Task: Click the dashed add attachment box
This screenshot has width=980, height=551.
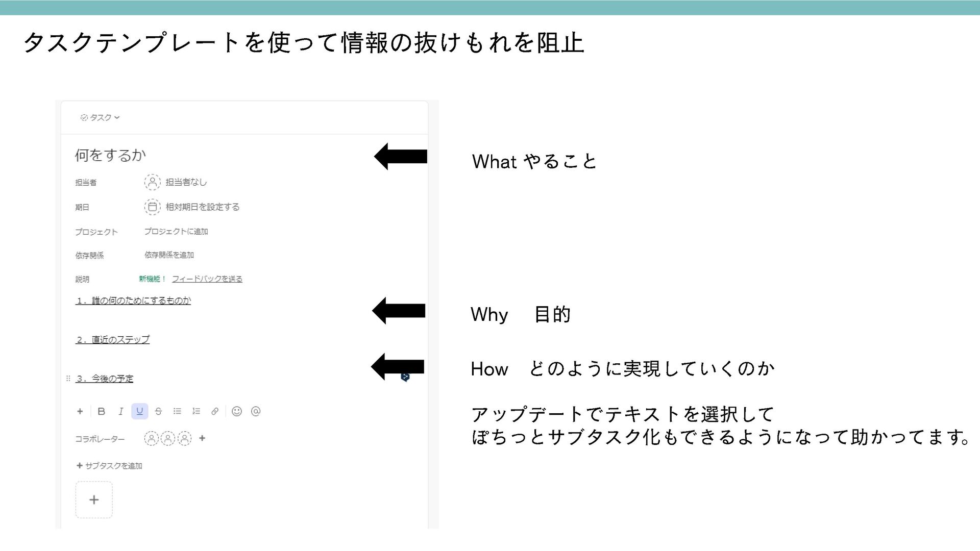Action: pyautogui.click(x=94, y=500)
